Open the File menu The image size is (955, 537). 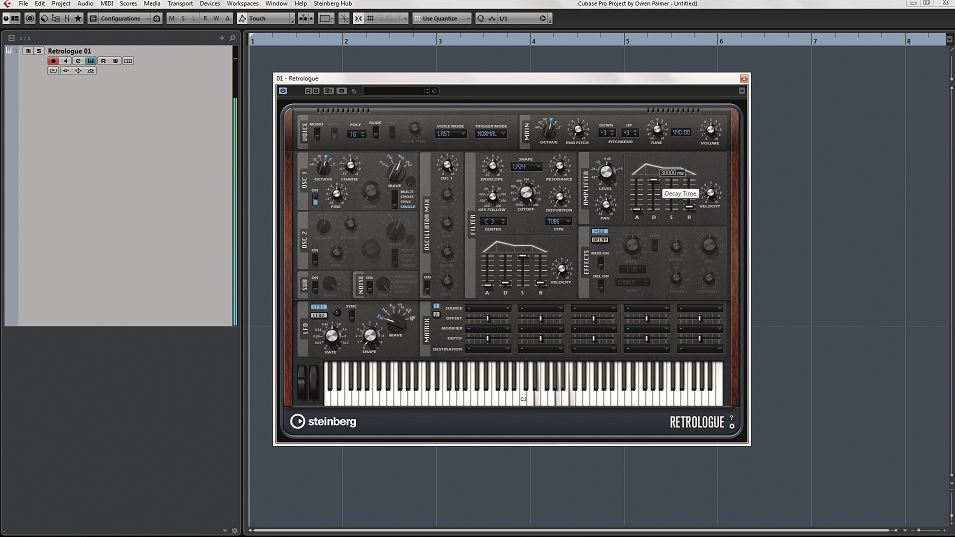pyautogui.click(x=23, y=4)
